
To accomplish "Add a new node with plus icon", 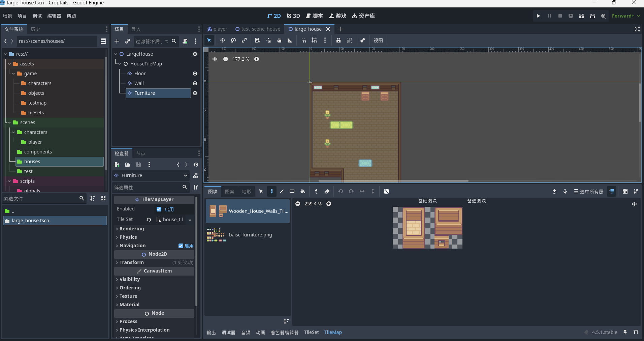I will [117, 41].
